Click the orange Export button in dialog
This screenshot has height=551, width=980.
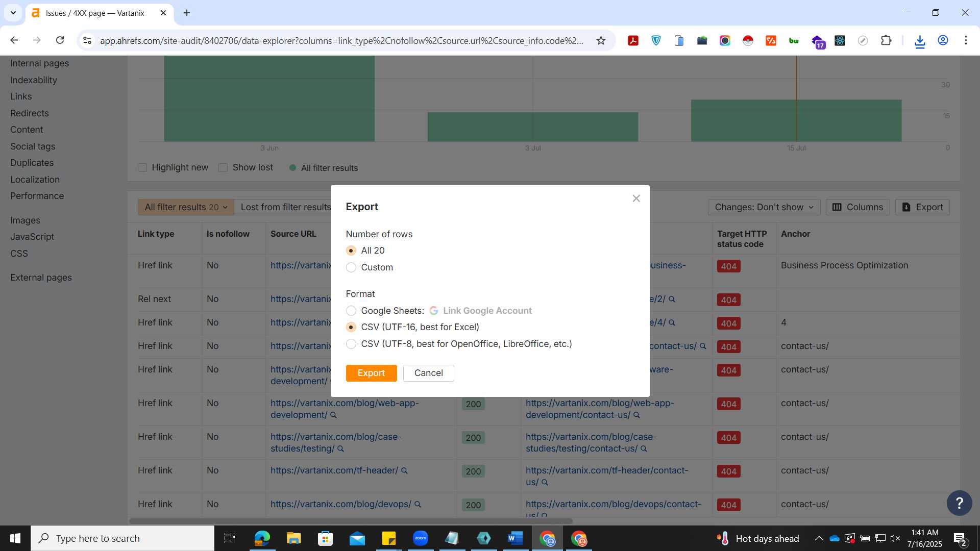(x=371, y=373)
